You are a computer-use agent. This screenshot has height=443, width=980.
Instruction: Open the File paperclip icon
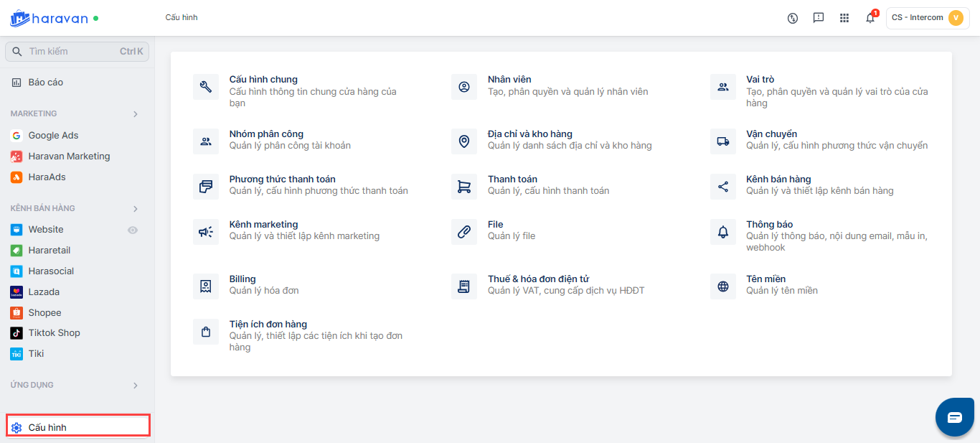[x=464, y=232]
